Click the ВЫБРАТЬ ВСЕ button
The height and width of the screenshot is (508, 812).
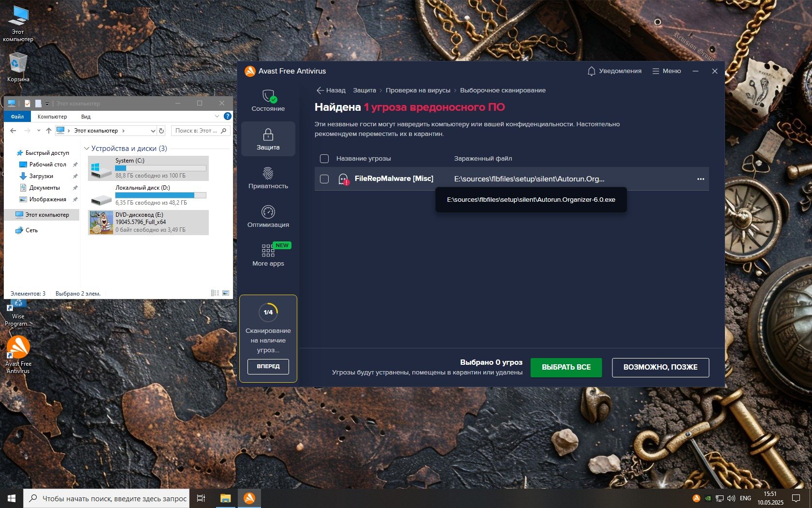tap(566, 367)
